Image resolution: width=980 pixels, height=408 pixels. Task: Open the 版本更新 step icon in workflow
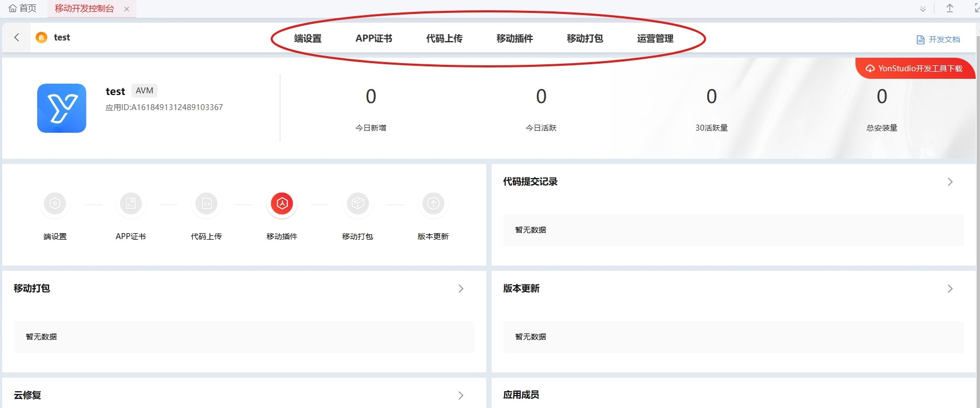(x=433, y=204)
